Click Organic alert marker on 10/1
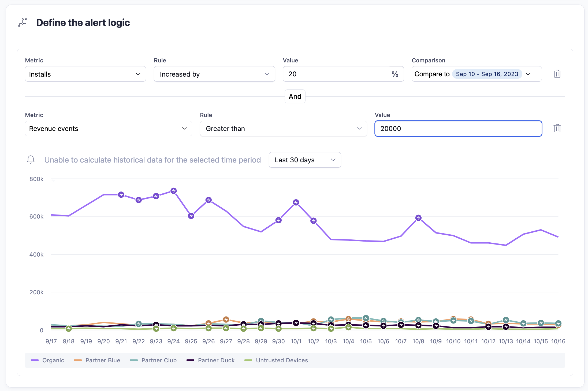Screen dimensions: 588x391 click(296, 202)
